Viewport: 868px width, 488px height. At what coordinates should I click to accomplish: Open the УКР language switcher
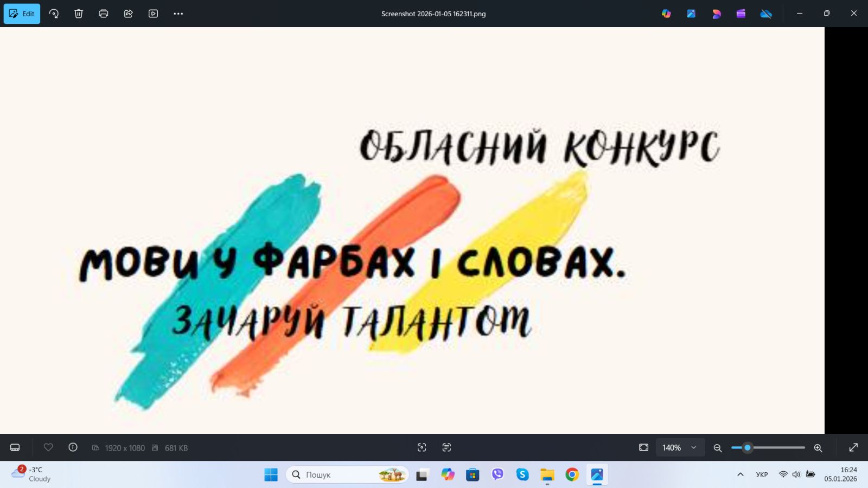coord(762,474)
